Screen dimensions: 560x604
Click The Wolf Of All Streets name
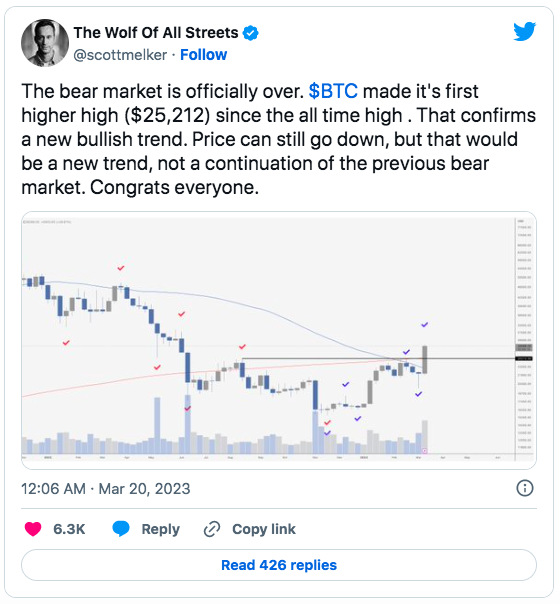[156, 33]
